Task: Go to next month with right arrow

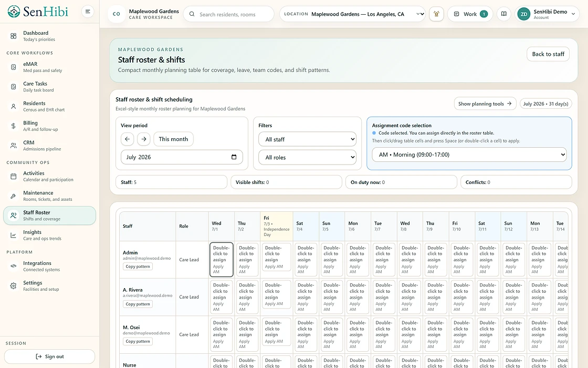Action: pos(144,139)
